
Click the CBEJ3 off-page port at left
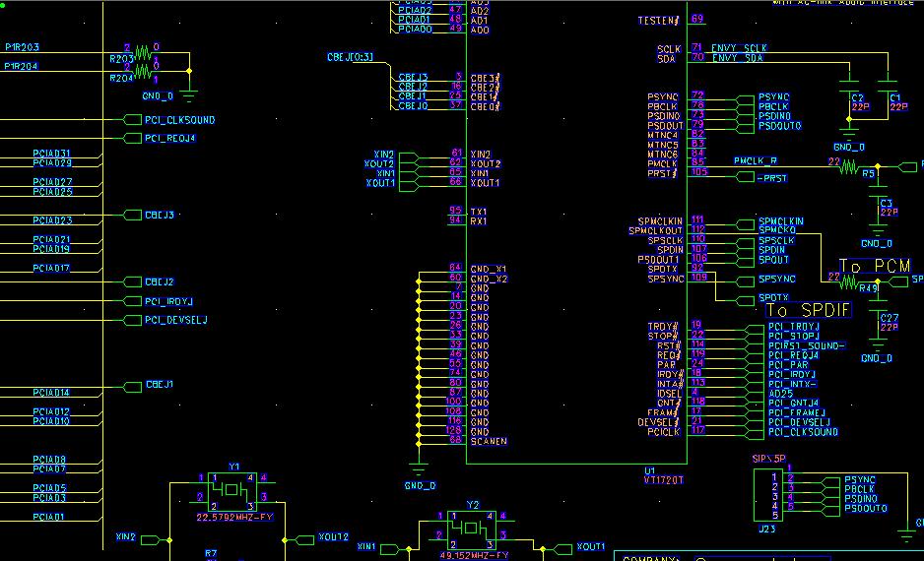(x=158, y=215)
